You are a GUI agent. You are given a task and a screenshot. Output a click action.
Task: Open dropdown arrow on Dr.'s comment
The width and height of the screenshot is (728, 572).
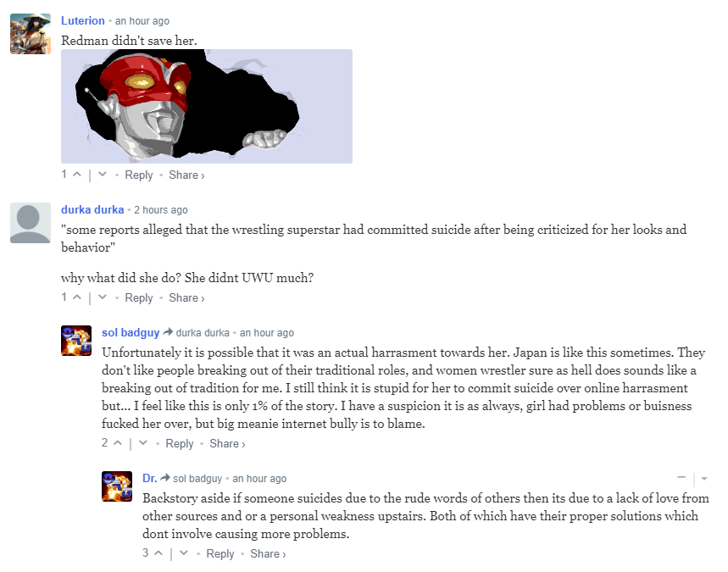(x=704, y=478)
